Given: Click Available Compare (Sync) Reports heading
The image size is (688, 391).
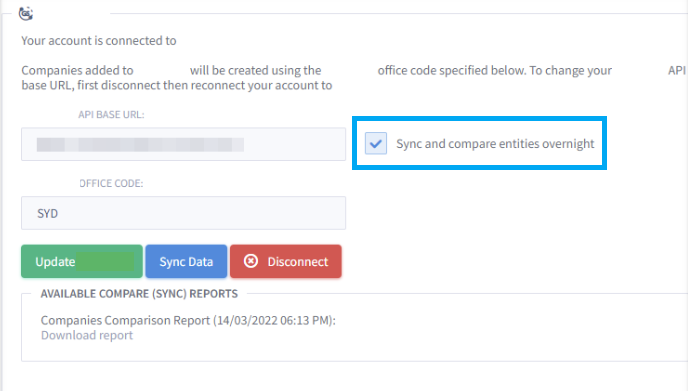Looking at the screenshot, I should [x=139, y=294].
